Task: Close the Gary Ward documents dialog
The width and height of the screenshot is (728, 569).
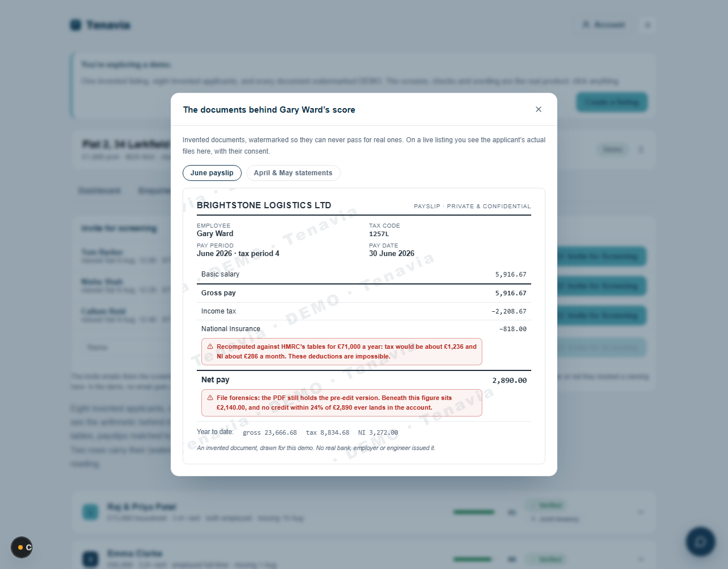Action: (539, 109)
